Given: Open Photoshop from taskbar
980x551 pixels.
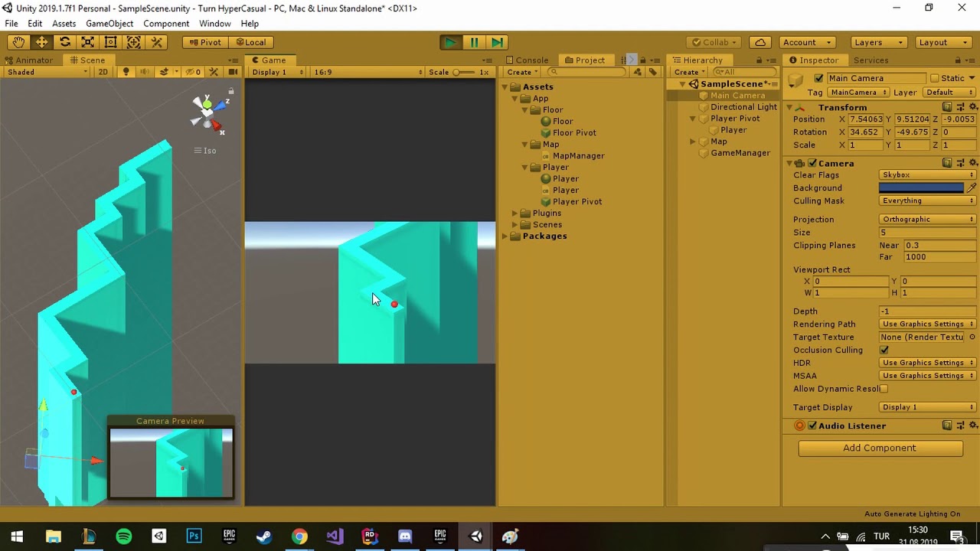Looking at the screenshot, I should click(194, 536).
